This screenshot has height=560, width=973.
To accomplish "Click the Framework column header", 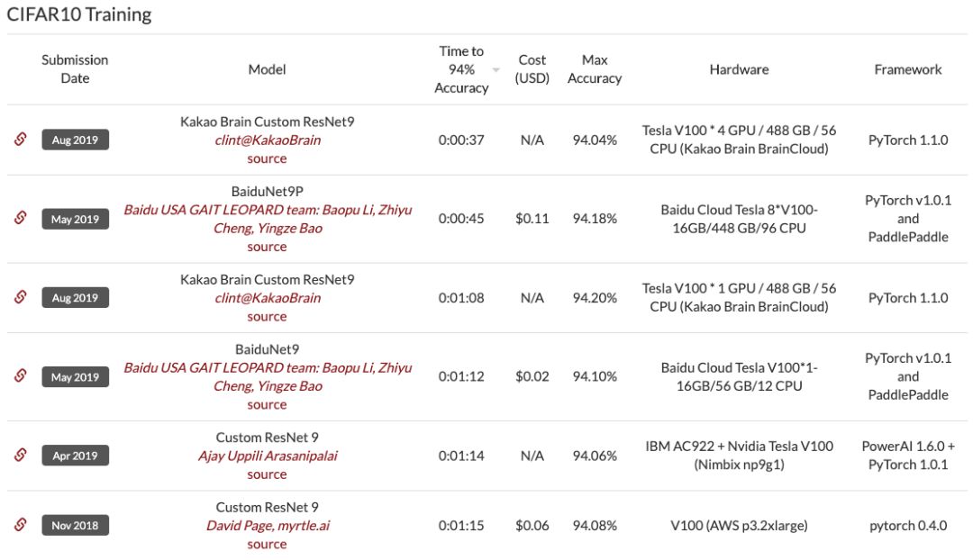I will point(908,69).
